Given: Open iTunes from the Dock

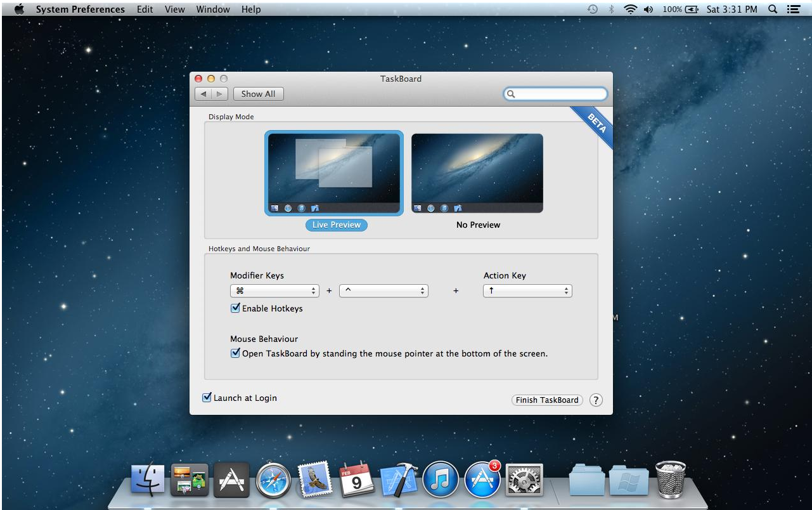Looking at the screenshot, I should click(441, 480).
